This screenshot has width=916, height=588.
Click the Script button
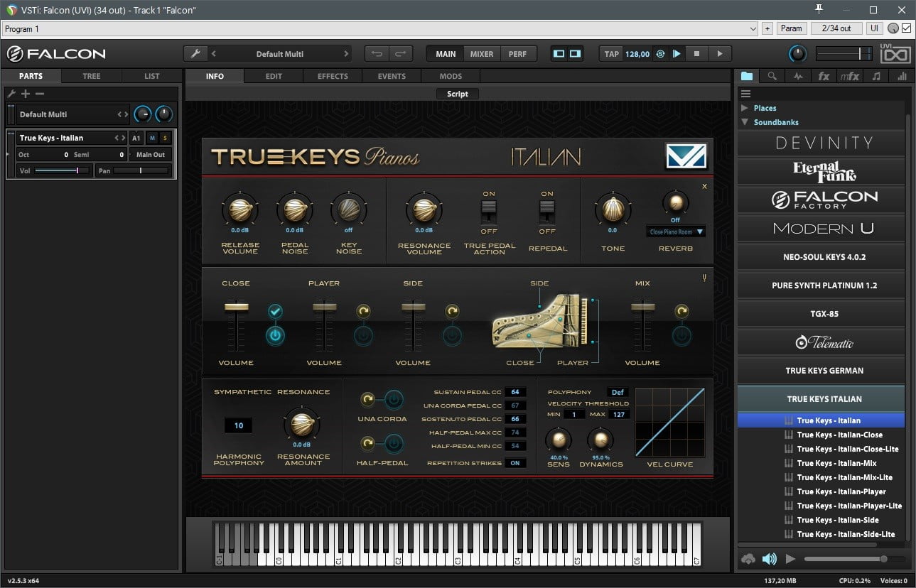point(458,94)
